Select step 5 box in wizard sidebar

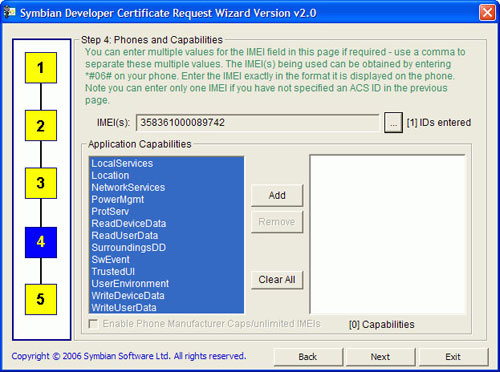tap(41, 299)
